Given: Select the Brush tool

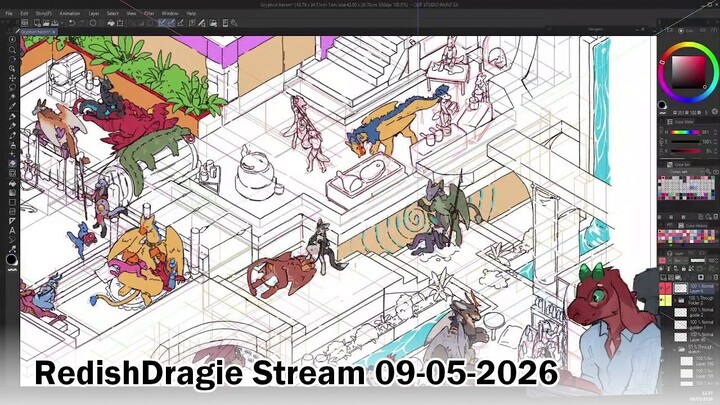Looking at the screenshot, I should click(12, 135).
